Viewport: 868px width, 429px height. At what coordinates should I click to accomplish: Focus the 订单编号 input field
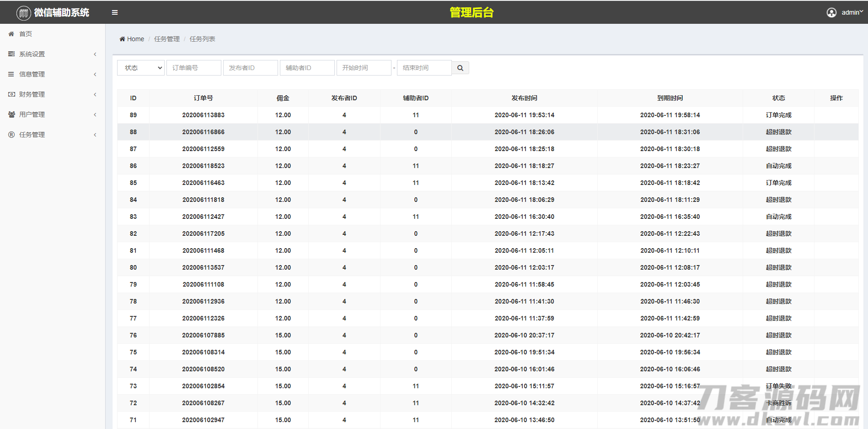click(x=194, y=68)
